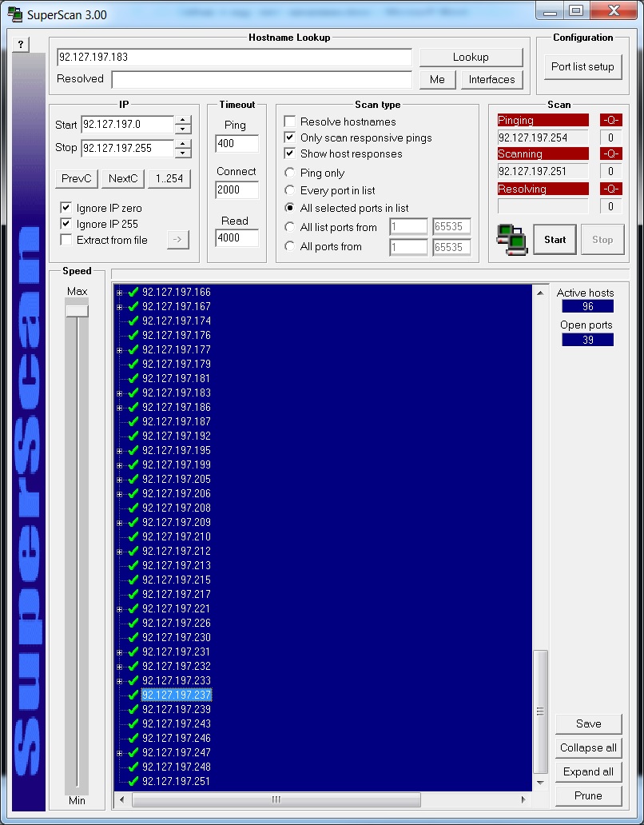
Task: Click the vertical scrollbar thumb in results
Action: [x=540, y=711]
